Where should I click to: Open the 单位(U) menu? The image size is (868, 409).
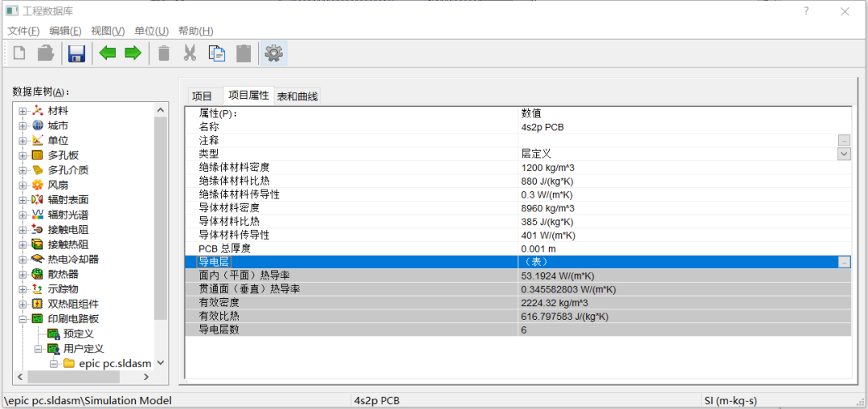(x=151, y=31)
